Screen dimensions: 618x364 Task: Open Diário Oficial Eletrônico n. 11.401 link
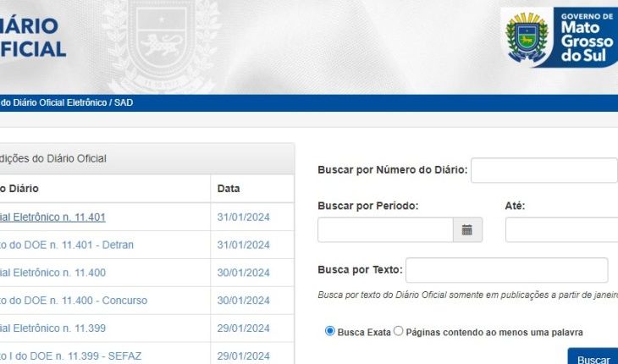pyautogui.click(x=52, y=218)
